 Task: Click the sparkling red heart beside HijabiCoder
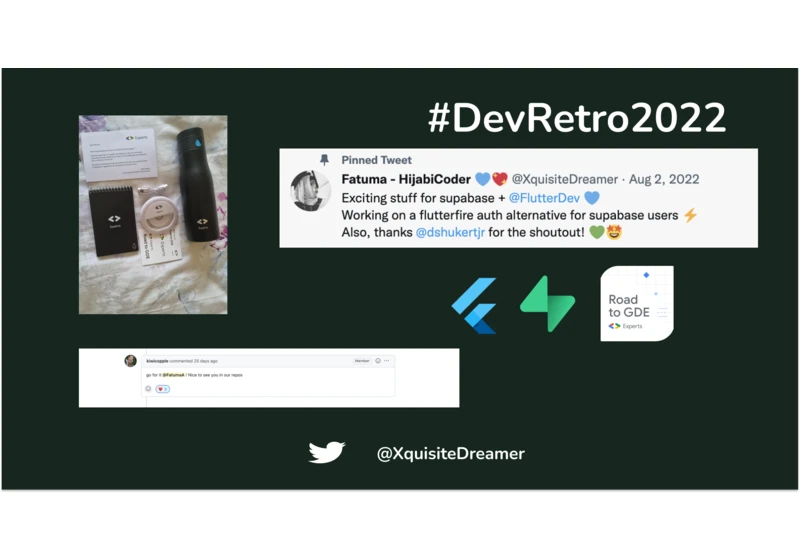coord(500,179)
